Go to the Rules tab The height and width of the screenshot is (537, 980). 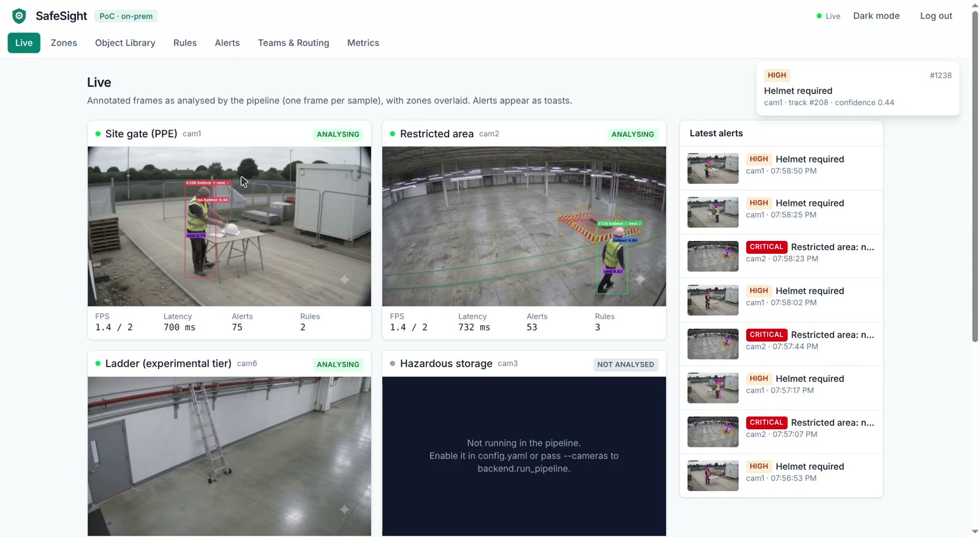pyautogui.click(x=185, y=43)
